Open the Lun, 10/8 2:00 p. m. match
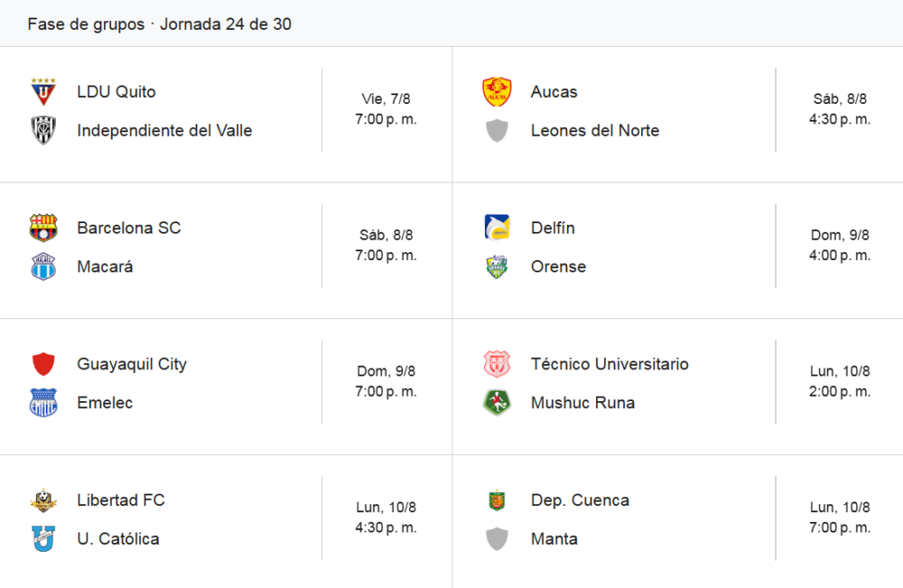Viewport: 903px width, 588px height. (x=840, y=381)
